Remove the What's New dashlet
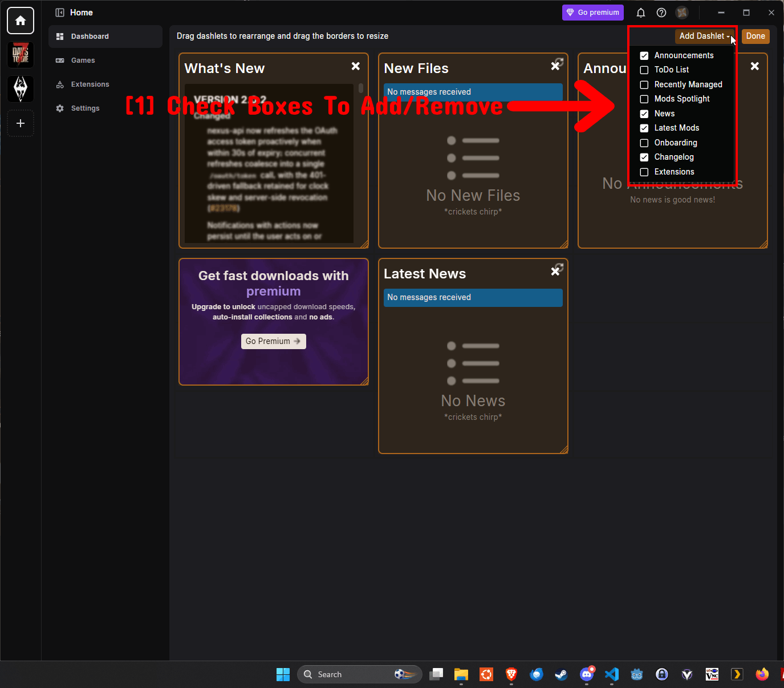This screenshot has height=688, width=784. click(356, 66)
